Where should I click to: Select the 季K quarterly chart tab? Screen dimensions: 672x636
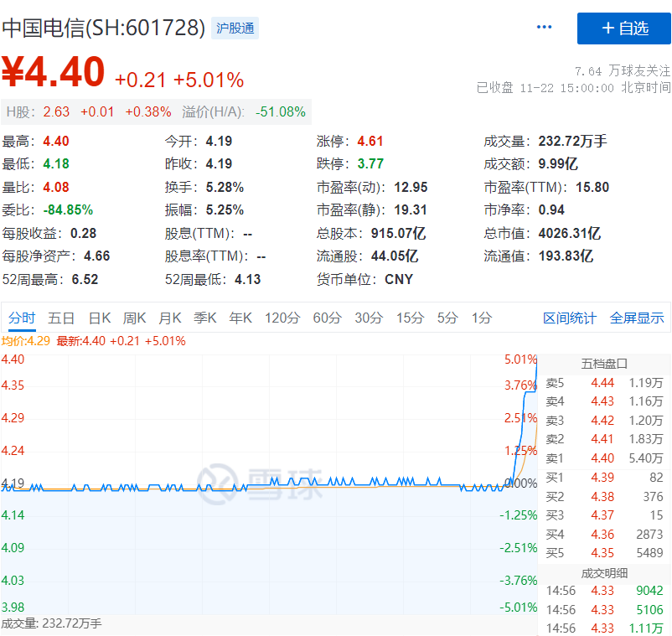tap(205, 318)
